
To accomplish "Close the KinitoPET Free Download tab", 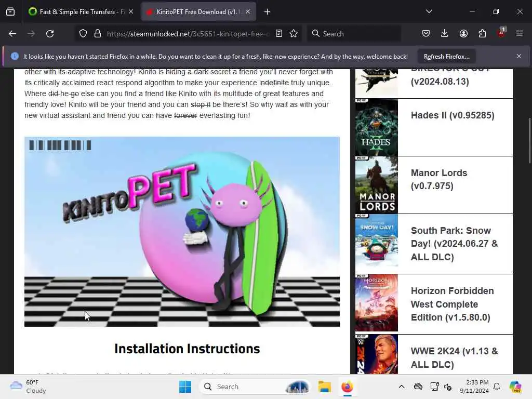I will [248, 12].
